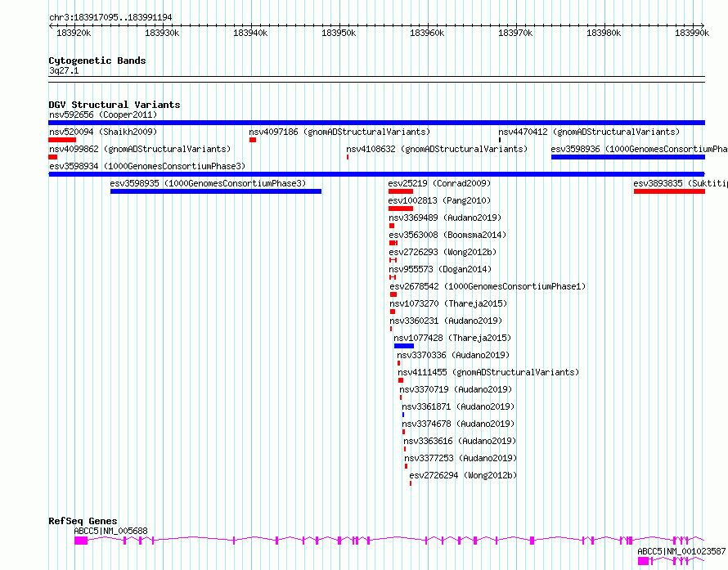This screenshot has height=570, width=728.
Task: Select red bar under esv1002813 (Pang2010)
Action: [401, 209]
